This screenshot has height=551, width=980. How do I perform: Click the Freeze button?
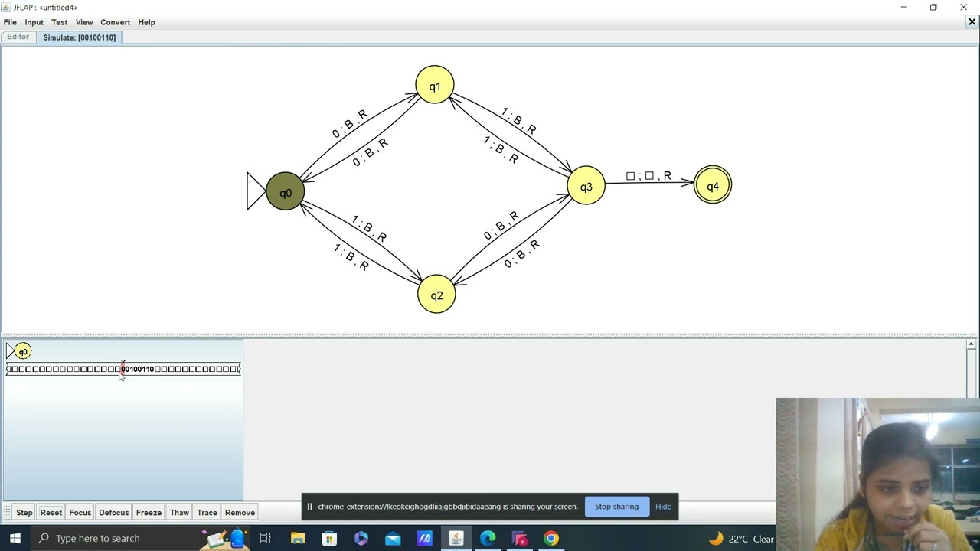coord(149,513)
